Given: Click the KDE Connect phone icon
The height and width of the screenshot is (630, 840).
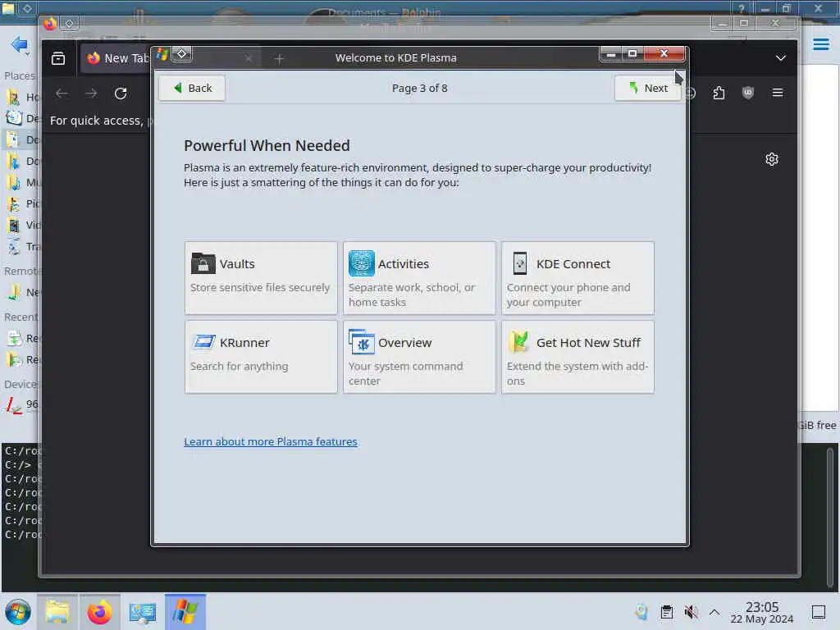Looking at the screenshot, I should coord(519,263).
